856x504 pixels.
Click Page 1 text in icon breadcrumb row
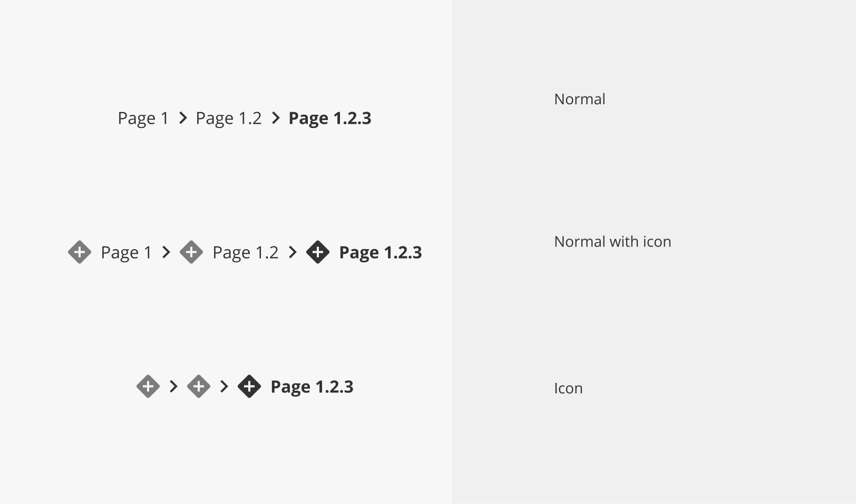pyautogui.click(x=126, y=253)
